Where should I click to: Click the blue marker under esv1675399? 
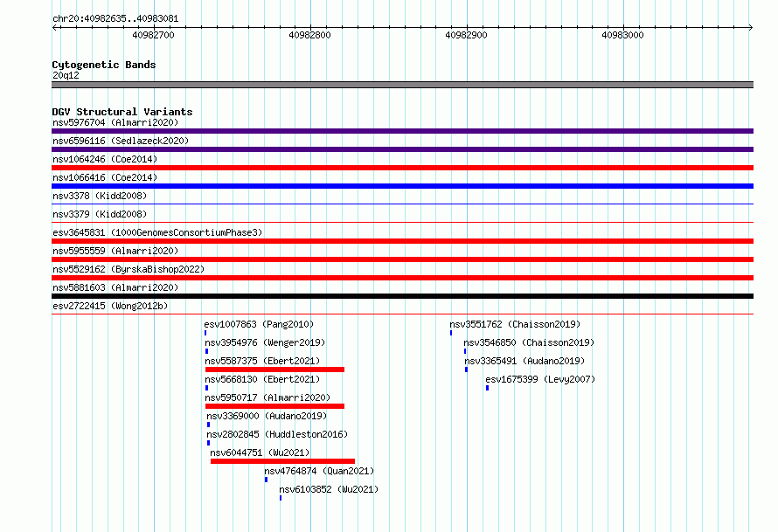tap(487, 388)
